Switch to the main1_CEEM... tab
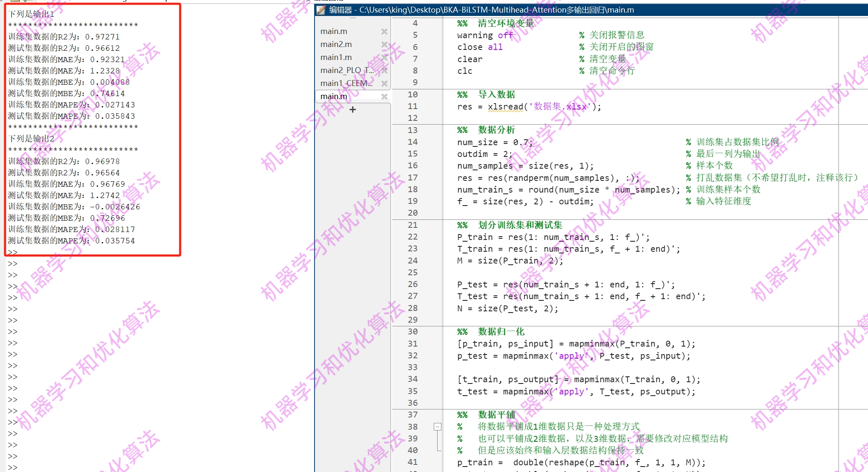Viewport: 868px width, 472px height. [346, 83]
